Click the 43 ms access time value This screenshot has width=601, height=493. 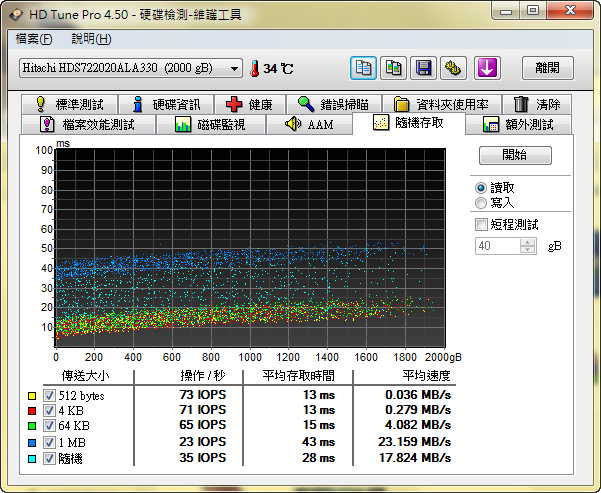pos(319,442)
